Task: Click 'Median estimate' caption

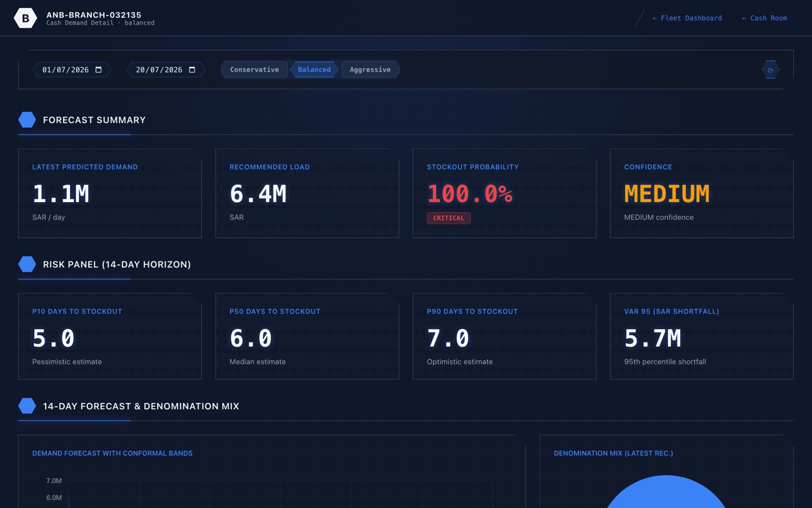Action: pos(258,362)
